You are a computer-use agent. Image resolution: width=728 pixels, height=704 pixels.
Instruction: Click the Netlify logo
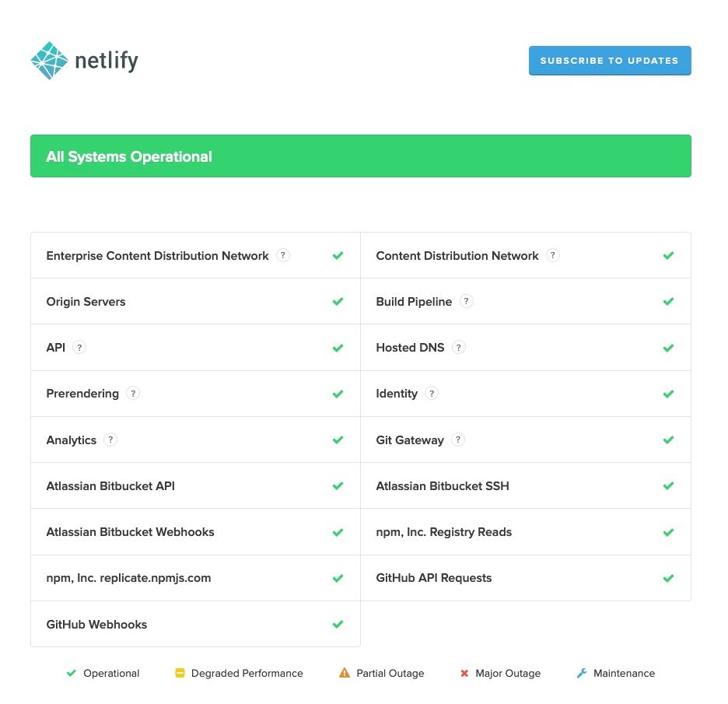tap(85, 61)
